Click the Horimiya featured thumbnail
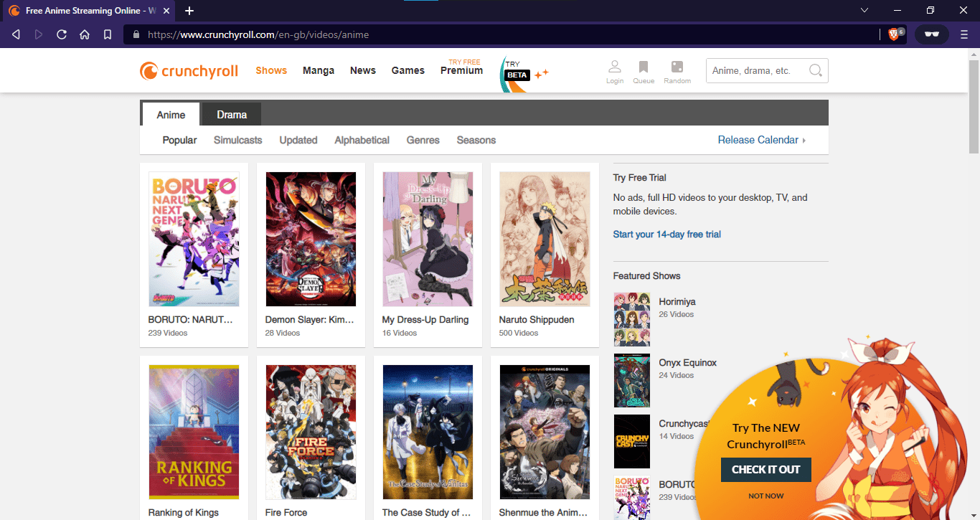 pyautogui.click(x=632, y=319)
